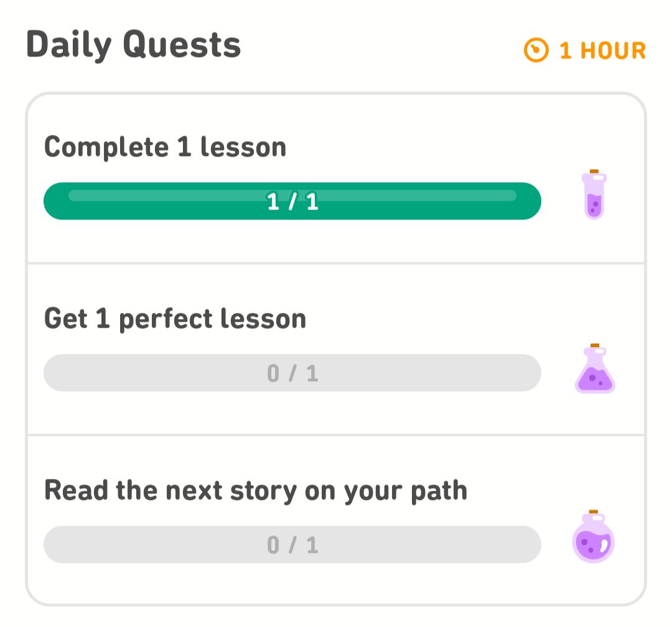This screenshot has height=627, width=672.
Task: Click the word "Quests" in the header
Action: tap(182, 45)
